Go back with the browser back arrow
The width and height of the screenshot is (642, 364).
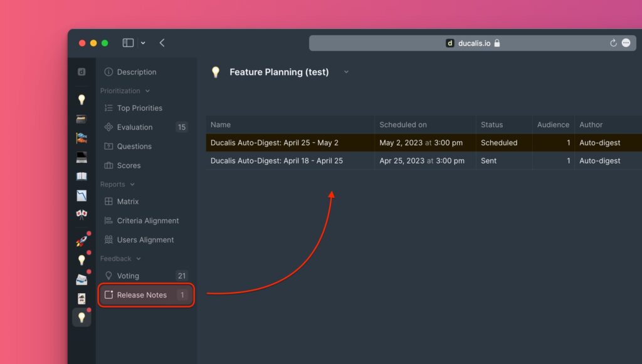(x=162, y=43)
